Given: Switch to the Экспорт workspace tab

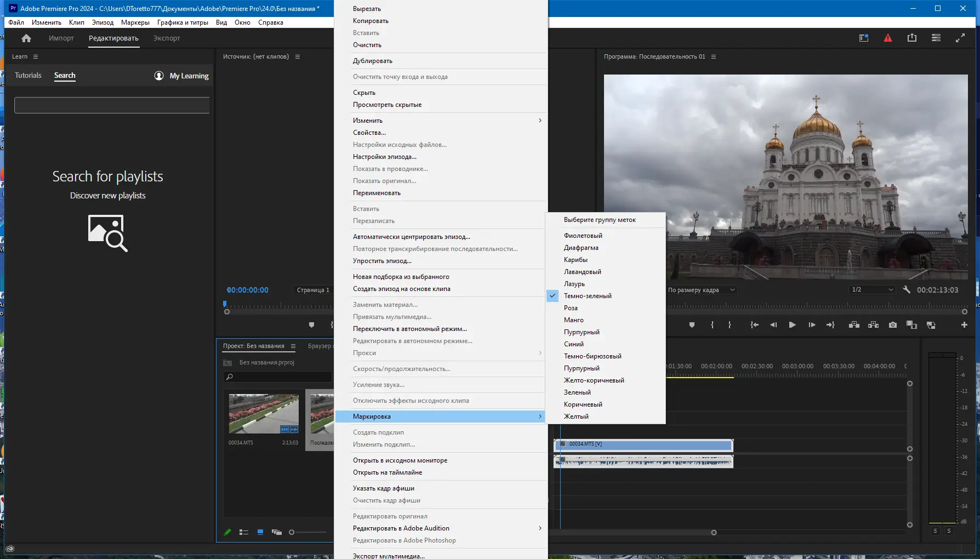Looking at the screenshot, I should click(167, 38).
